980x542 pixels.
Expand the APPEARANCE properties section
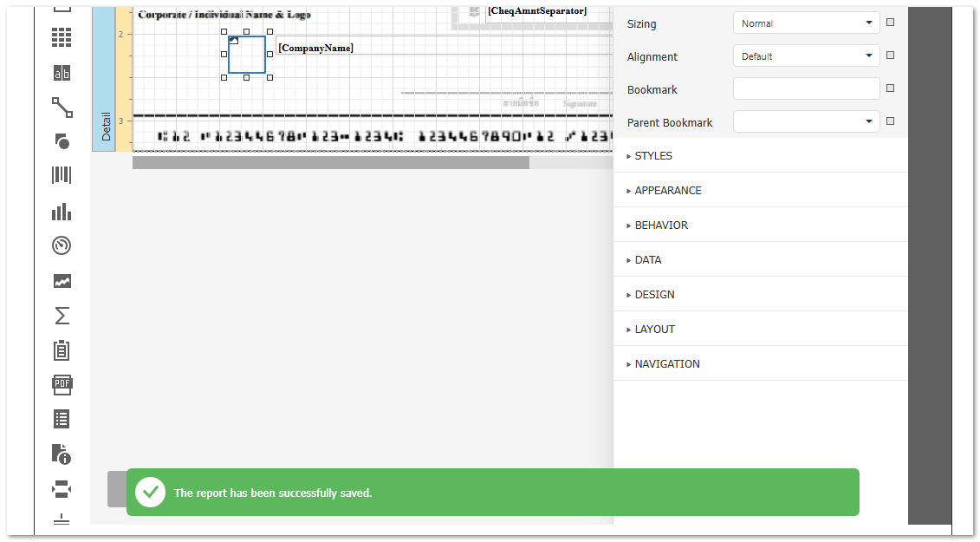pyautogui.click(x=667, y=191)
